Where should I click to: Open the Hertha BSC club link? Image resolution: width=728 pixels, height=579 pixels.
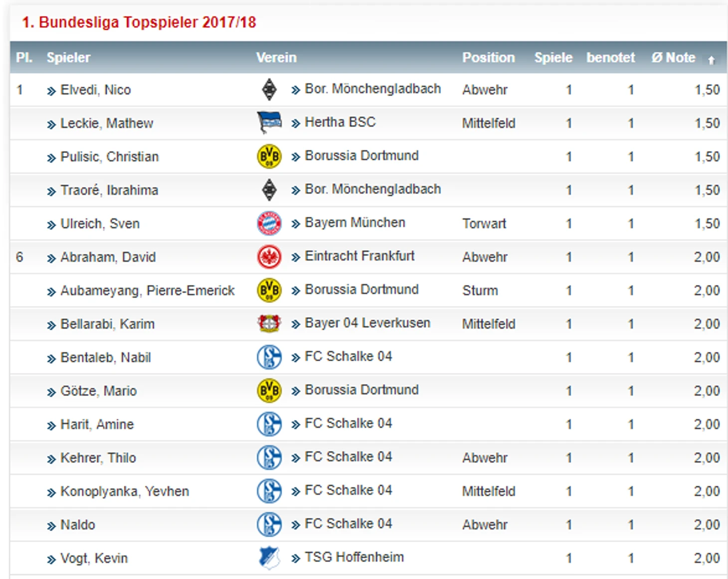coord(340,122)
